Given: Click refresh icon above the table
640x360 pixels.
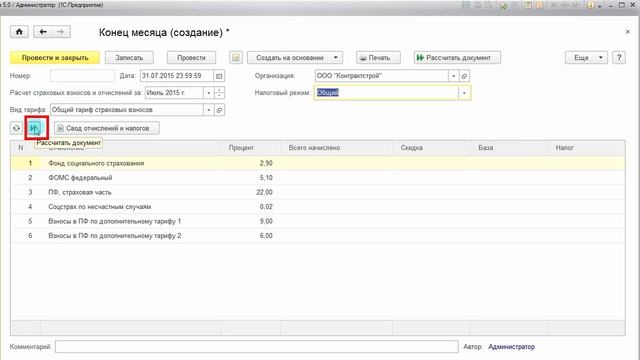Looking at the screenshot, I should (16, 128).
